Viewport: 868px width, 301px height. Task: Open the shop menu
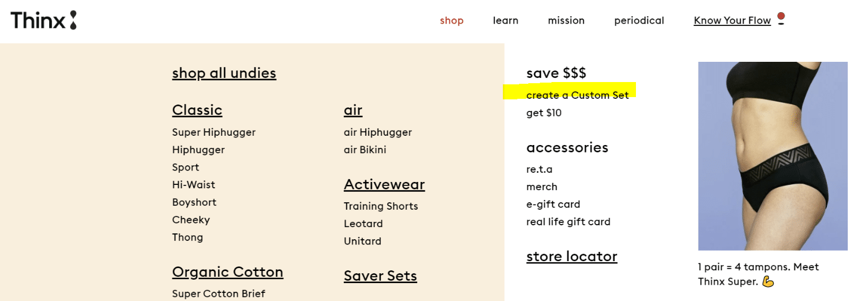point(451,21)
